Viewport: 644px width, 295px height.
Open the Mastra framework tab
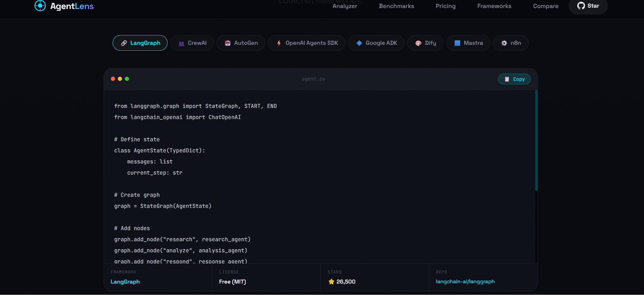[x=468, y=43]
